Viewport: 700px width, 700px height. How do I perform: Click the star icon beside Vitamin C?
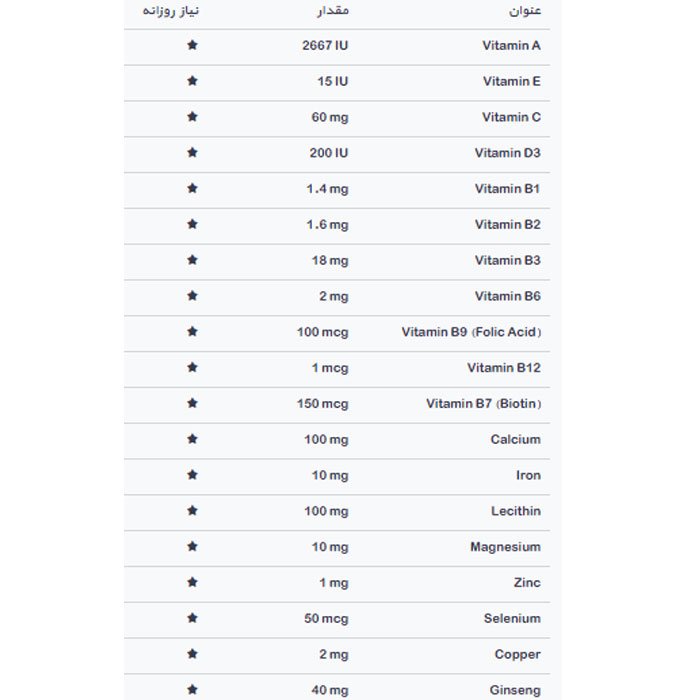click(x=192, y=117)
